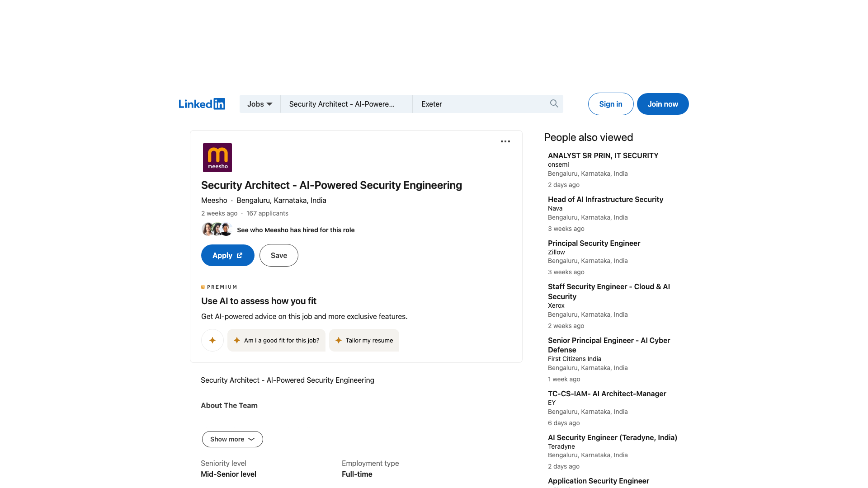Click the Exeter location field

pos(479,104)
